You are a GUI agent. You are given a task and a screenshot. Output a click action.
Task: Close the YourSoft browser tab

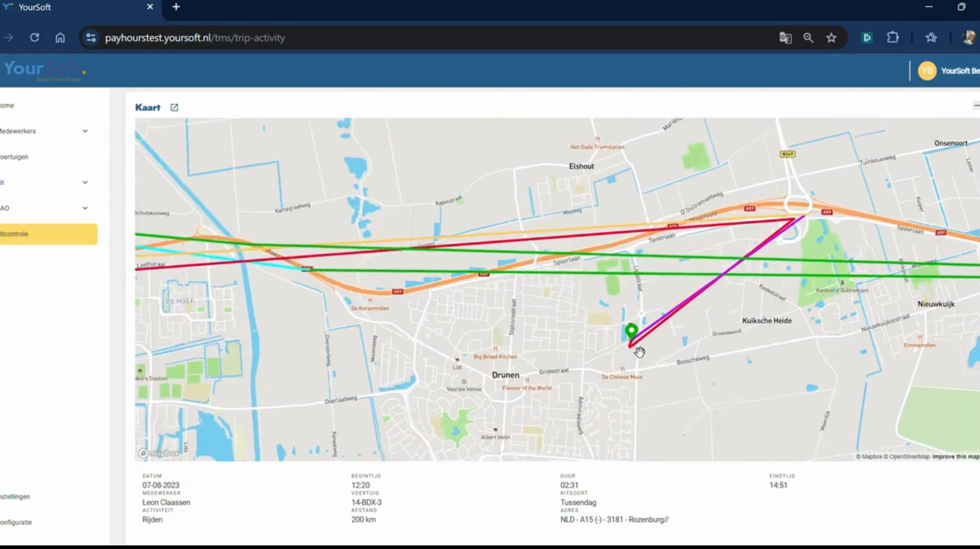(x=150, y=7)
